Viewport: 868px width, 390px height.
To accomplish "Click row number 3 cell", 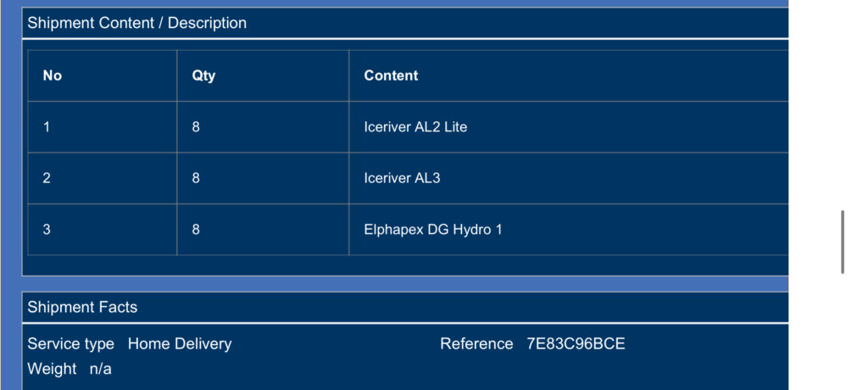I will click(103, 230).
